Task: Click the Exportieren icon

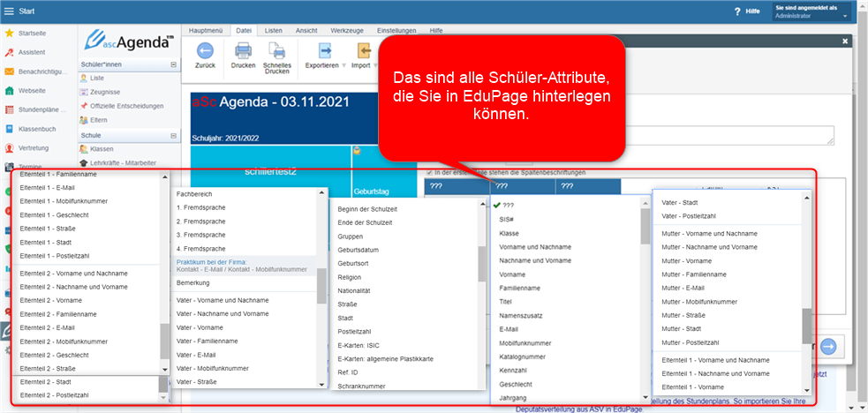Action: 324,51
